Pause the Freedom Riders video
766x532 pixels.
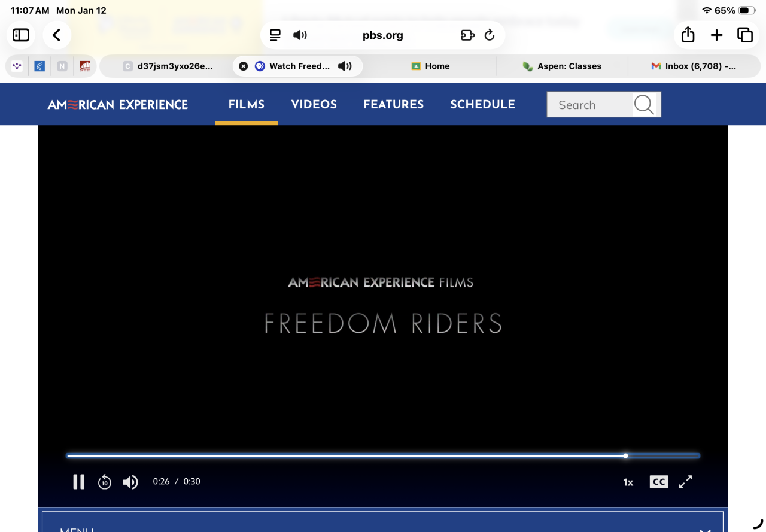(78, 482)
